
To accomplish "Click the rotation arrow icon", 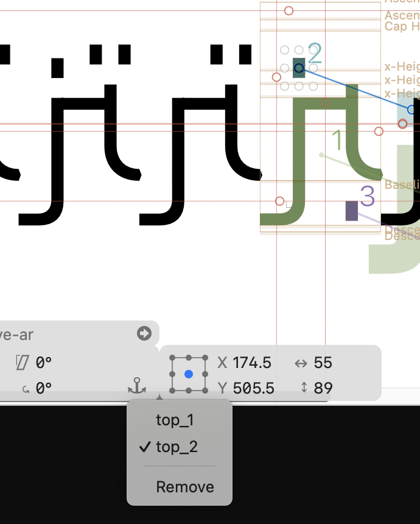I will tap(25, 388).
